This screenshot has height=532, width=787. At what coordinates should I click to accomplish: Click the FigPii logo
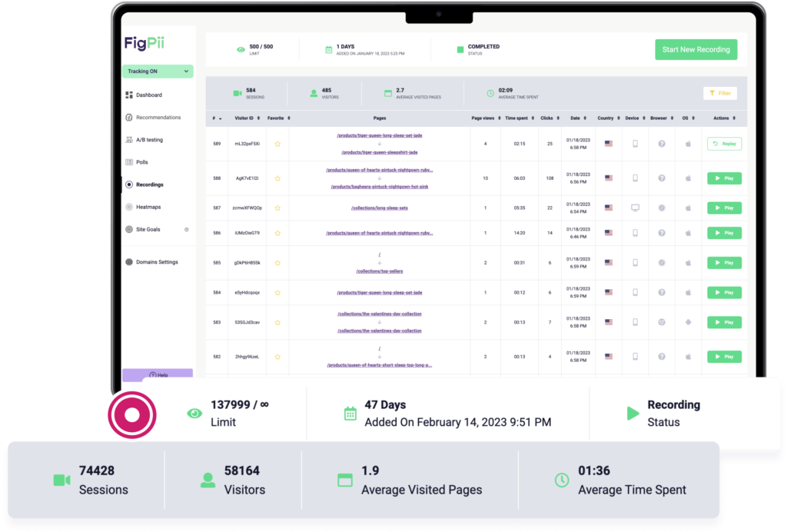point(144,43)
